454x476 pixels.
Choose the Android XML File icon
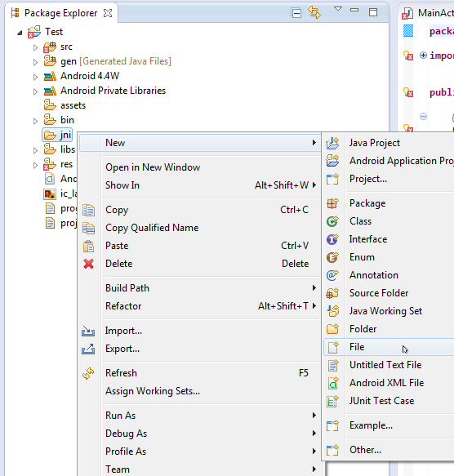coord(333,383)
